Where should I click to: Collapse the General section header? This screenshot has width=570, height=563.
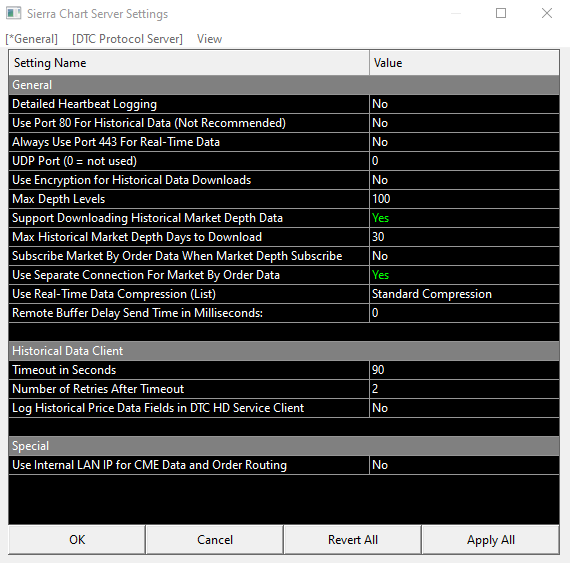coord(284,85)
